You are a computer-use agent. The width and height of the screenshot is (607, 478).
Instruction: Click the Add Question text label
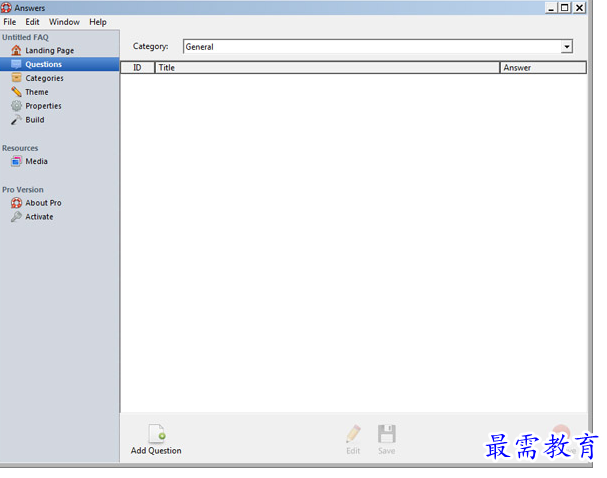(x=156, y=451)
